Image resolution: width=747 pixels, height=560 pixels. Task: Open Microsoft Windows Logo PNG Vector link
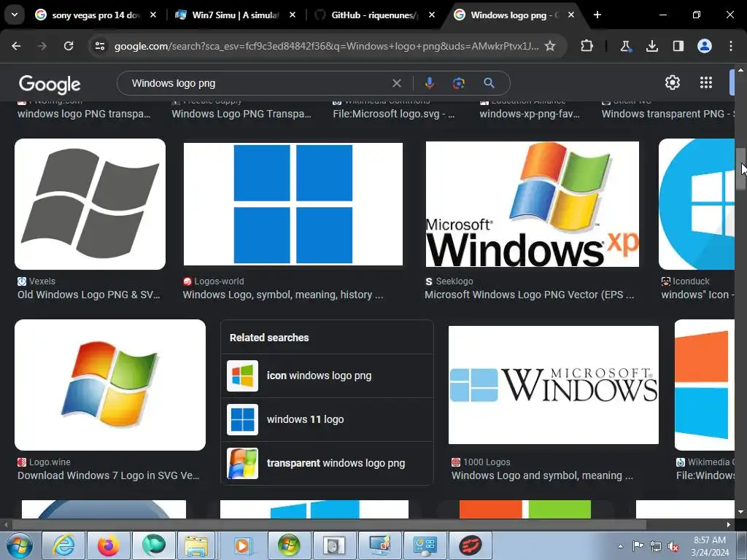coord(530,295)
